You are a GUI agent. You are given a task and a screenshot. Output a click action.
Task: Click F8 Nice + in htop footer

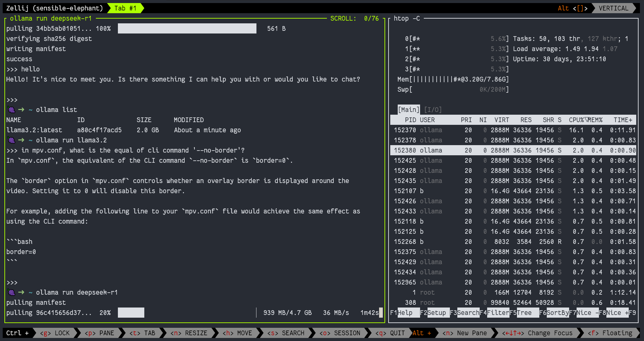tap(614, 313)
